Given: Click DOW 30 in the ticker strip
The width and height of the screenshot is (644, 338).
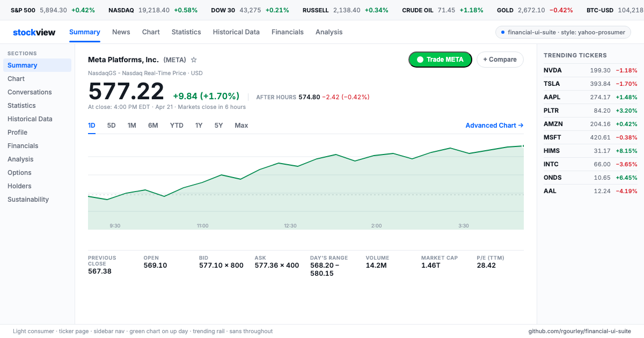Looking at the screenshot, I should point(250,10).
